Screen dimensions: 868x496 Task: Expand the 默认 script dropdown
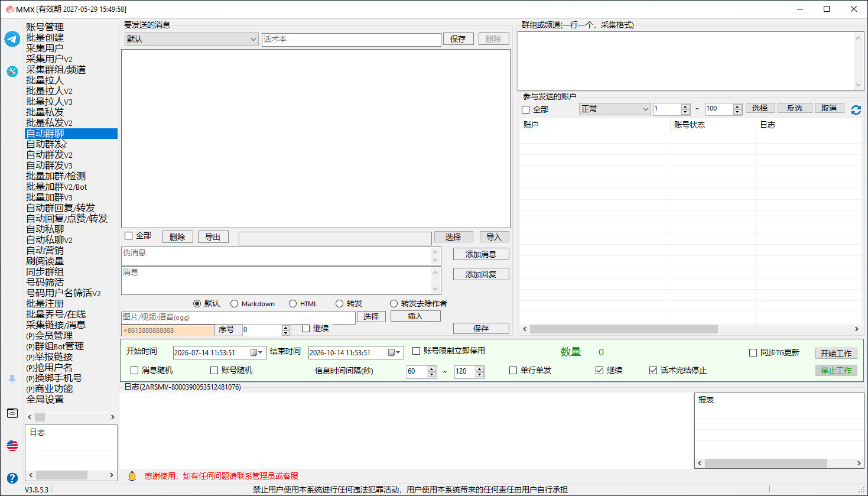[191, 39]
